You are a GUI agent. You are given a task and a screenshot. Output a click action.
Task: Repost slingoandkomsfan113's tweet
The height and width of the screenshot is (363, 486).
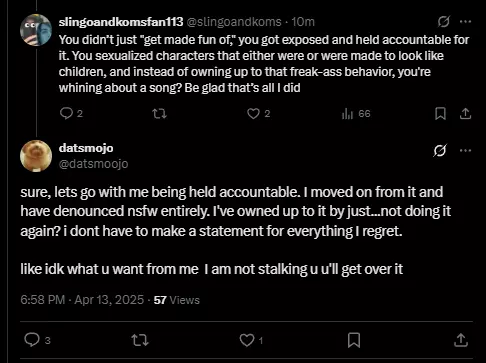(x=159, y=114)
